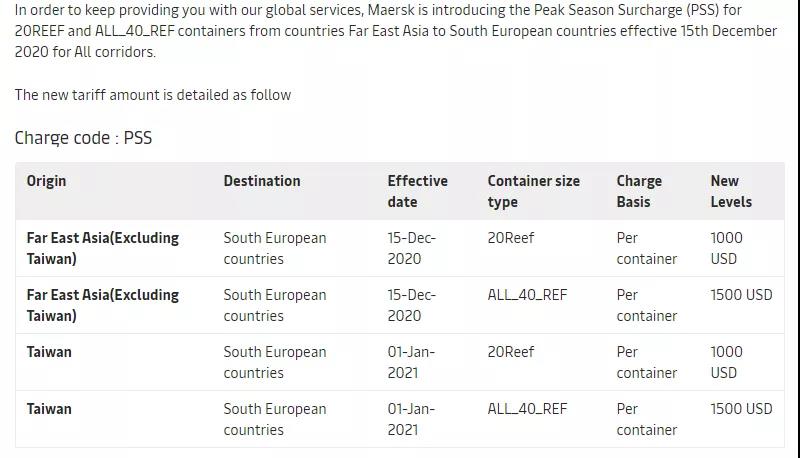The image size is (800, 458).
Task: Select 01-Jan-2021 date in Taiwan 20Reef row
Action: pyautogui.click(x=411, y=362)
